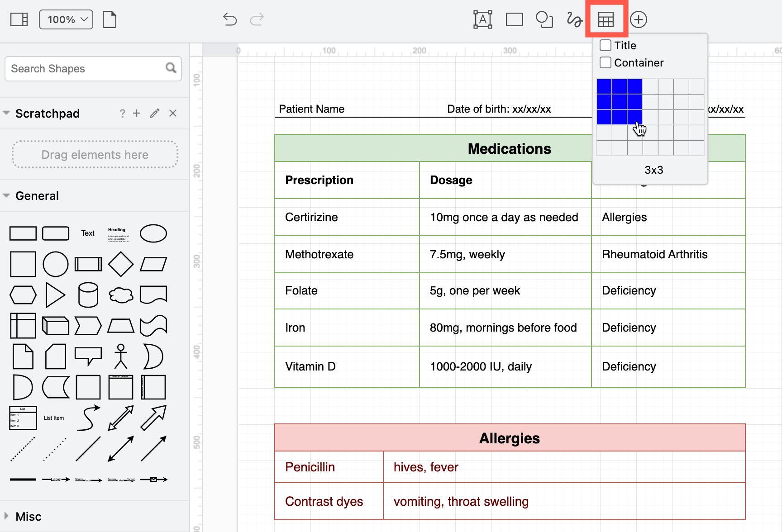Screen dimensions: 782x532
Task: Open the Freehand drawing tool
Action: coord(574,19)
